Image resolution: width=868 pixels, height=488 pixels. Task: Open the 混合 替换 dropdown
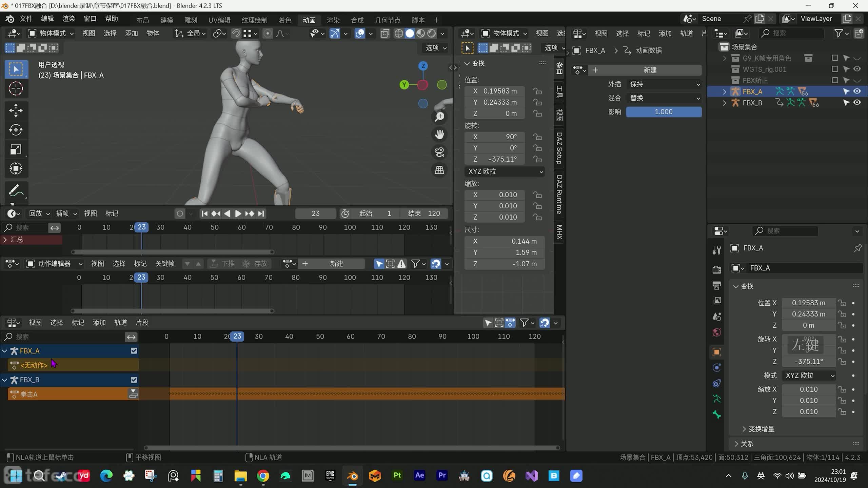(664, 98)
